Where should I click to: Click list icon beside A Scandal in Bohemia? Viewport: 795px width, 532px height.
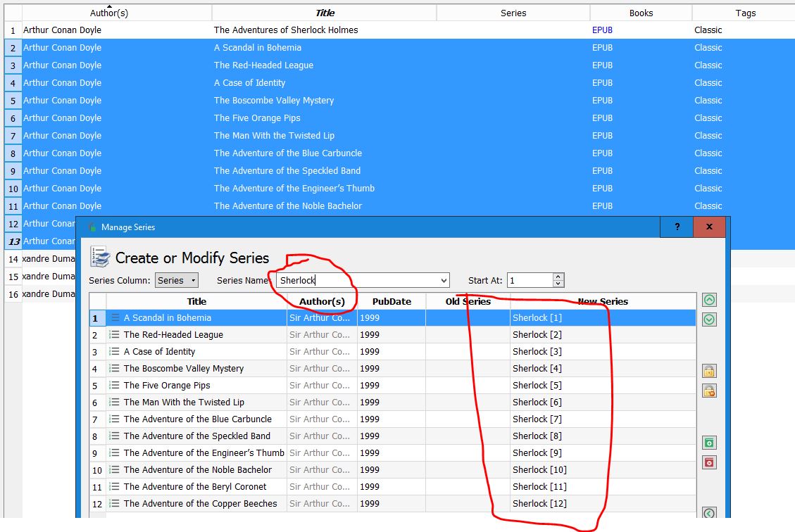[115, 317]
